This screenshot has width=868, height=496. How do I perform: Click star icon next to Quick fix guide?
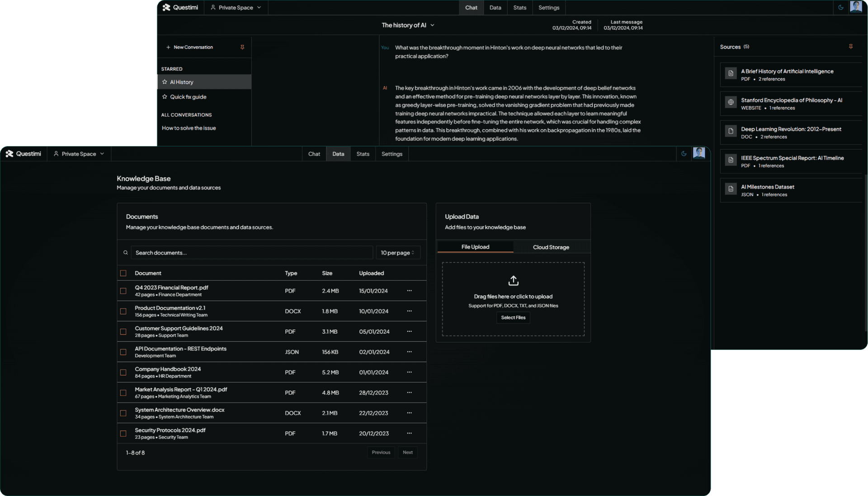pos(165,97)
